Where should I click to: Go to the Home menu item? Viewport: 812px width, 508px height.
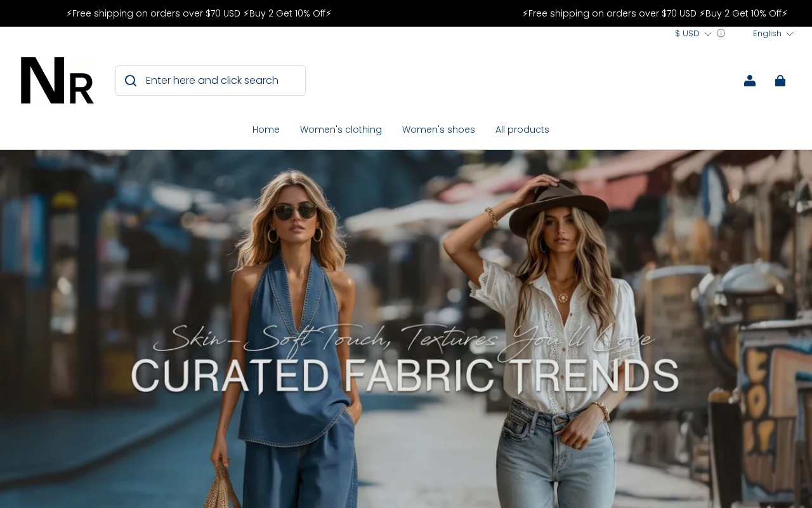(x=266, y=130)
